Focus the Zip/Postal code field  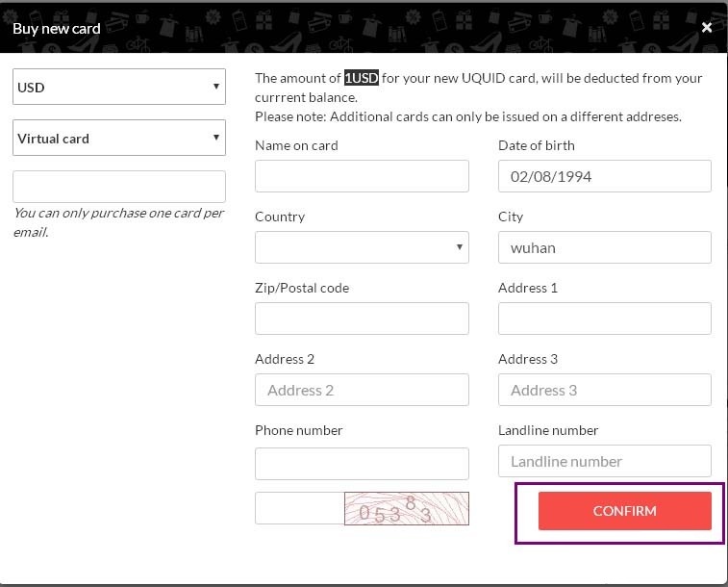[362, 319]
